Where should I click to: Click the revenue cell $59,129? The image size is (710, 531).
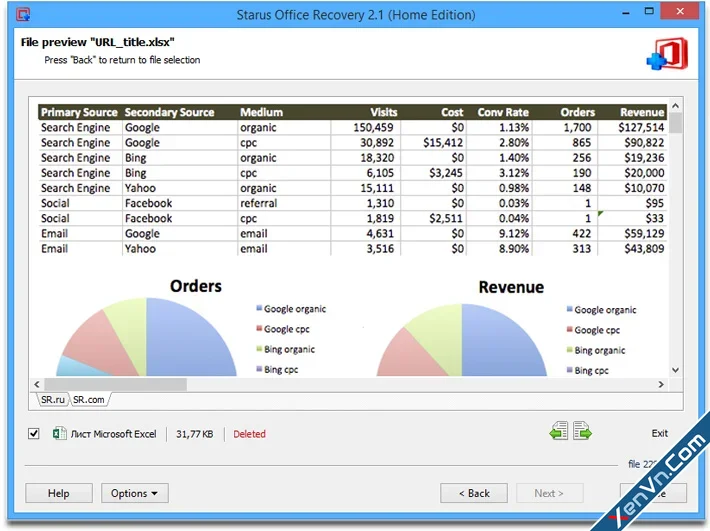click(x=644, y=234)
